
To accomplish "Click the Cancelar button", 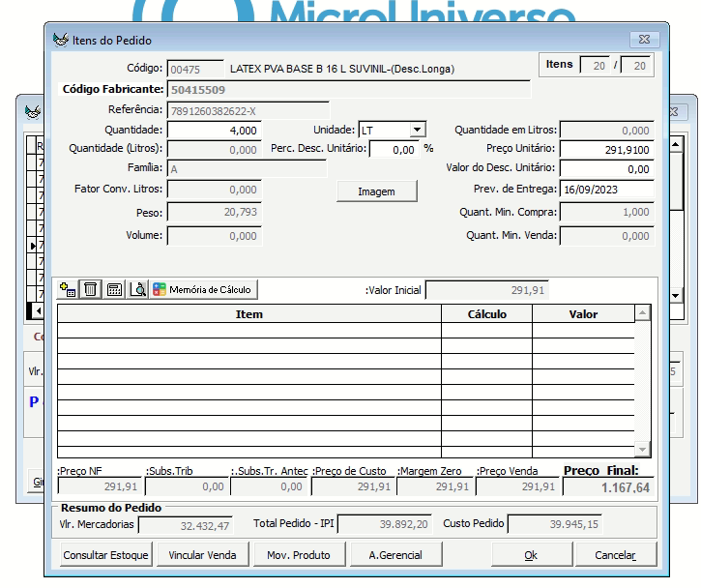I will [x=616, y=555].
